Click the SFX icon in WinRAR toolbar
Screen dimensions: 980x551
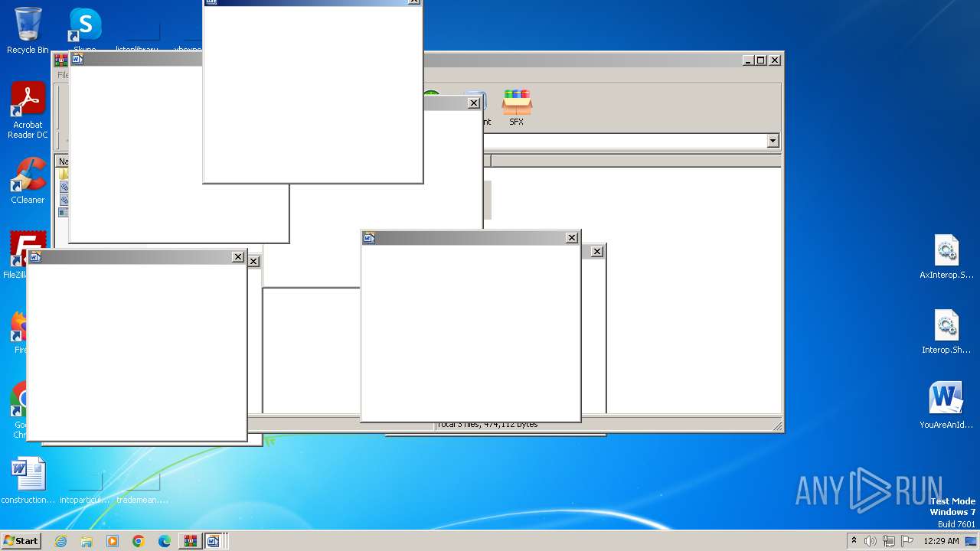(x=517, y=107)
